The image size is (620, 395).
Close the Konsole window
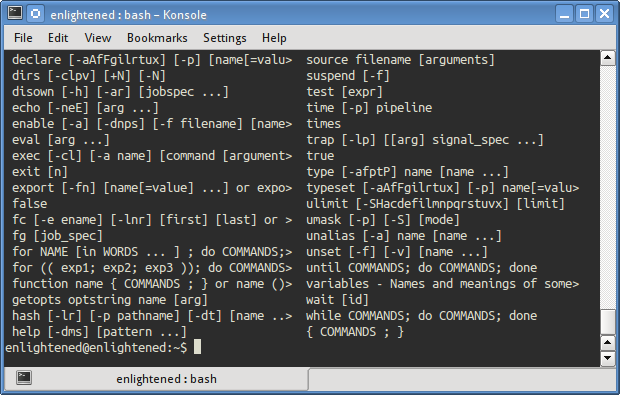point(605,14)
